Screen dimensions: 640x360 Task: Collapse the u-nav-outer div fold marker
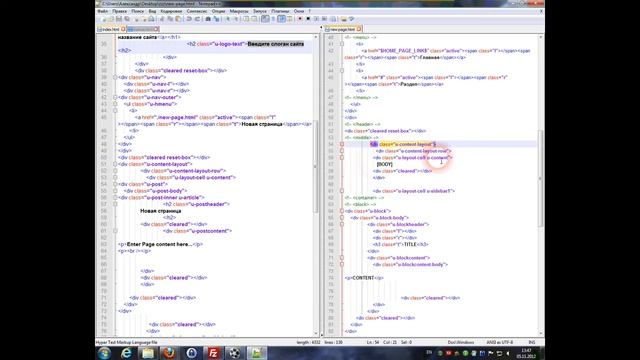115,97
